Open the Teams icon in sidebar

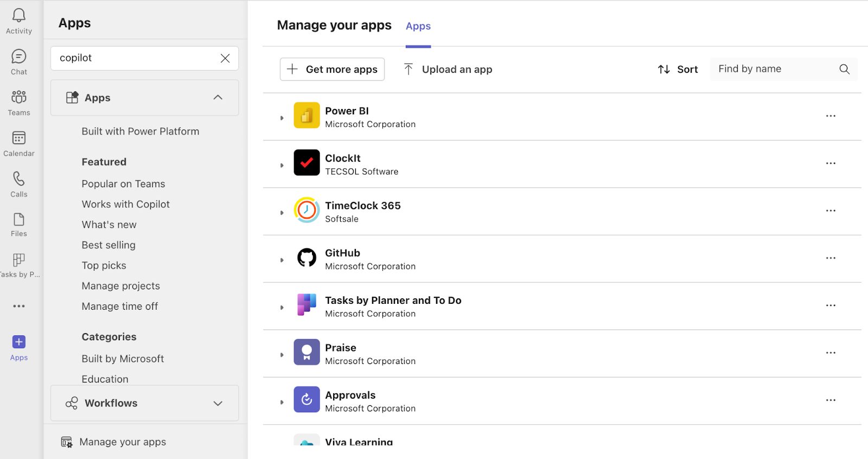point(19,97)
